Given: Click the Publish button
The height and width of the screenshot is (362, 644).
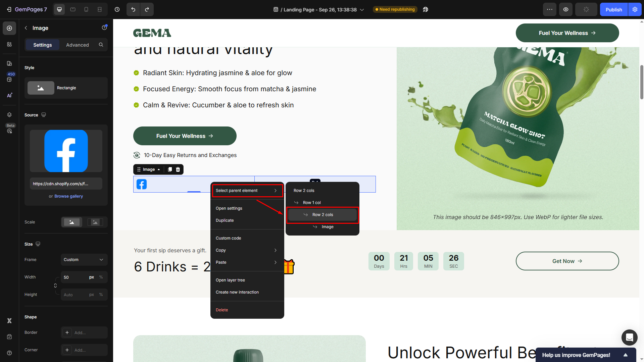Looking at the screenshot, I should pyautogui.click(x=613, y=9).
